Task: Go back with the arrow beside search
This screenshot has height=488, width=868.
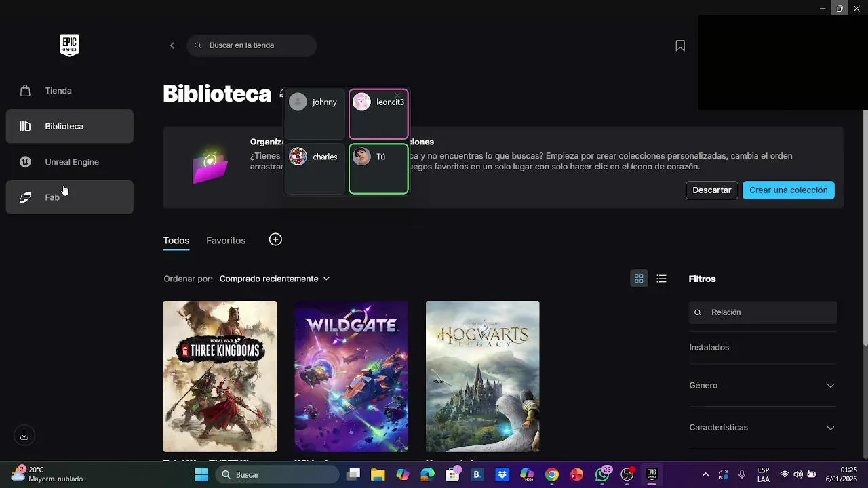Action: pos(172,45)
